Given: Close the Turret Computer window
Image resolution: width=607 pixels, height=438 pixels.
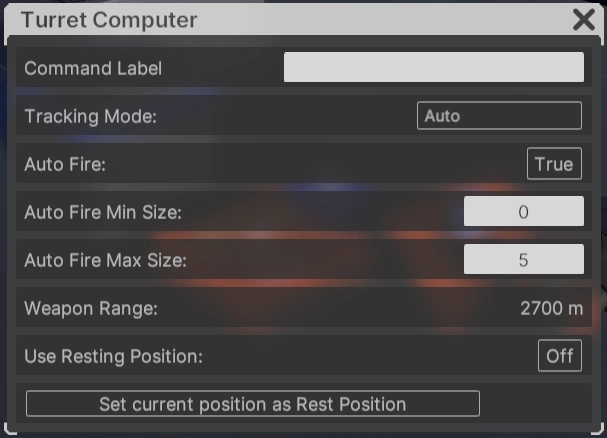Looking at the screenshot, I should [x=584, y=19].
